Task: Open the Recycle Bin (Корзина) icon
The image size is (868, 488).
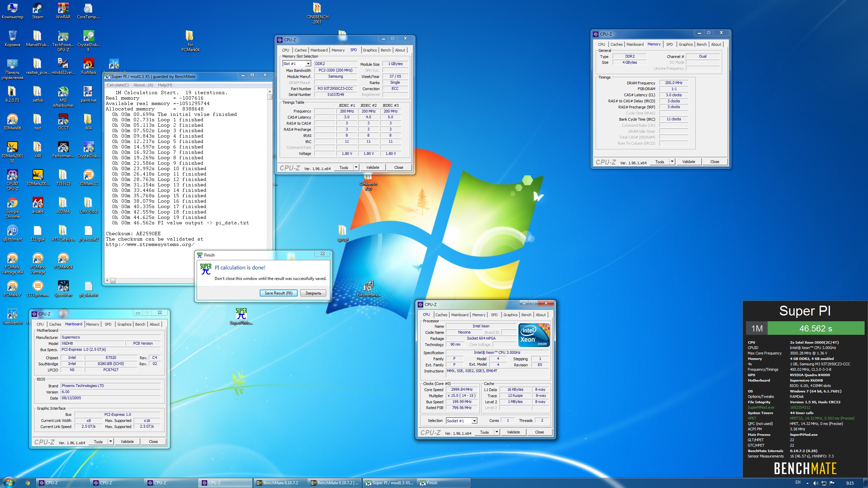Action: point(13,39)
